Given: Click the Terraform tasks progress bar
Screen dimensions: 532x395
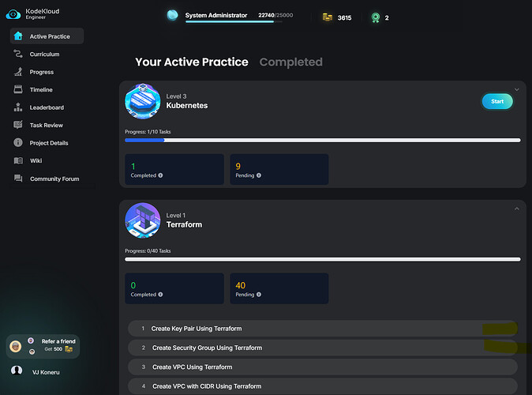Looking at the screenshot, I should pyautogui.click(x=322, y=259).
